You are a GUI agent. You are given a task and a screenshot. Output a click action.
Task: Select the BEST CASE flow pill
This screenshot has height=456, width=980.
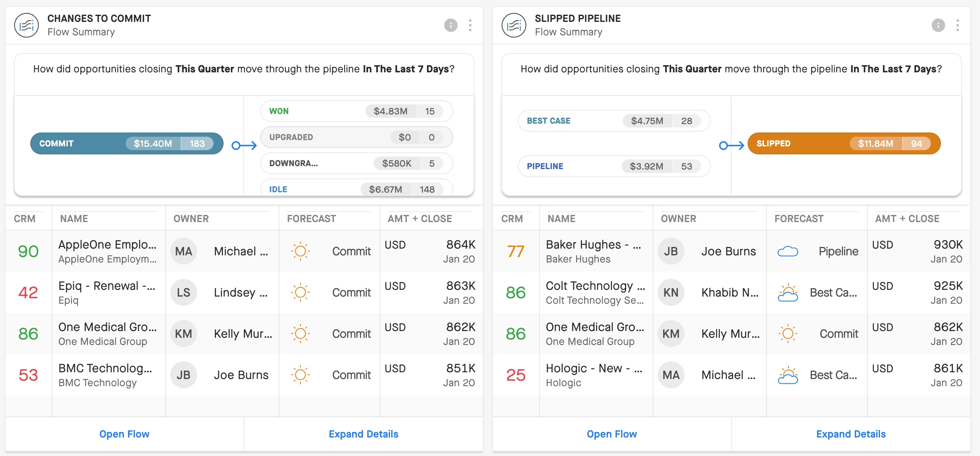[x=614, y=121]
